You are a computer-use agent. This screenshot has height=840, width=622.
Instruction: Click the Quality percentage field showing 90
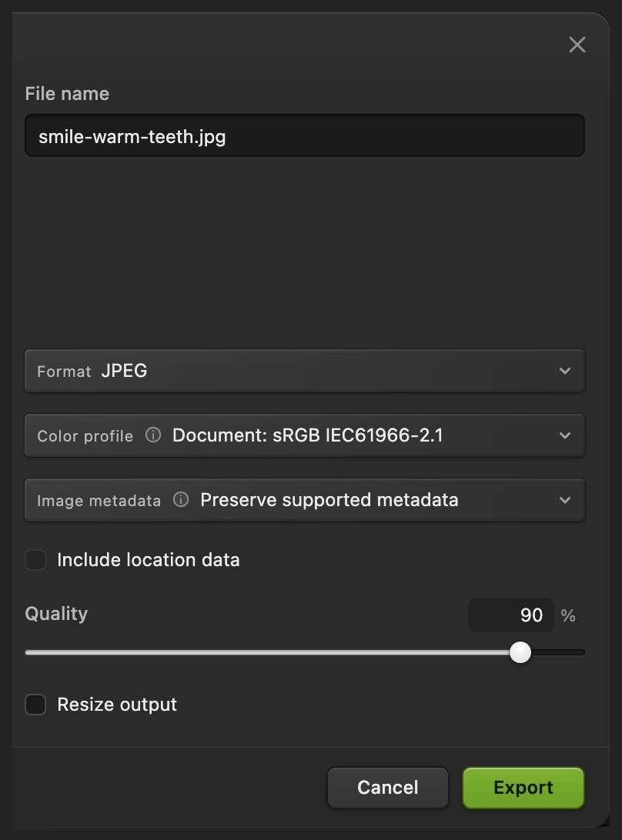click(511, 615)
